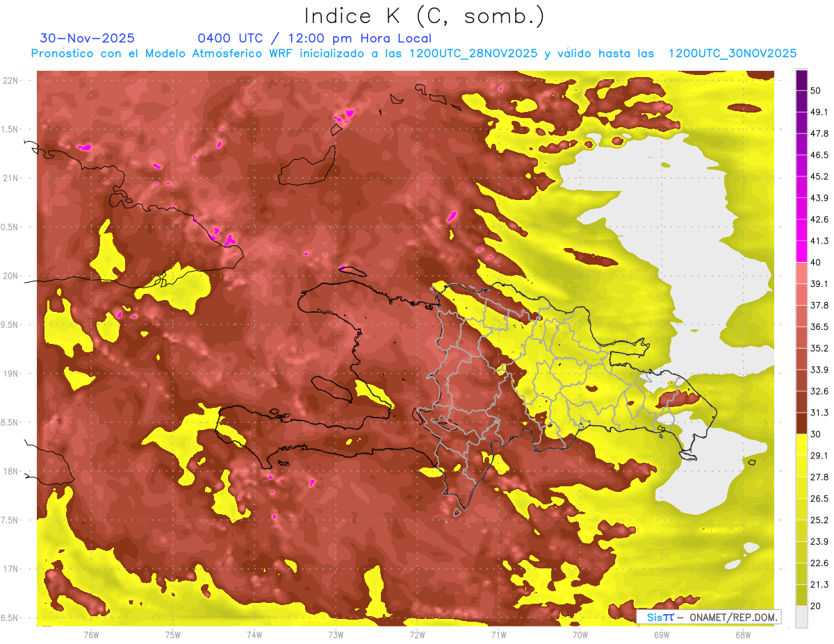Click the "43.9" color scale label

[x=819, y=198]
